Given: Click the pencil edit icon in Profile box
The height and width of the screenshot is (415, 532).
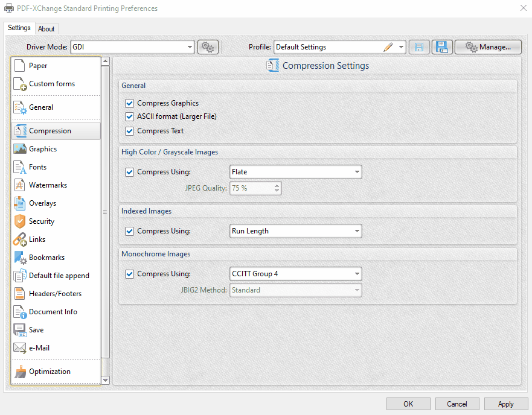Looking at the screenshot, I should pyautogui.click(x=388, y=47).
